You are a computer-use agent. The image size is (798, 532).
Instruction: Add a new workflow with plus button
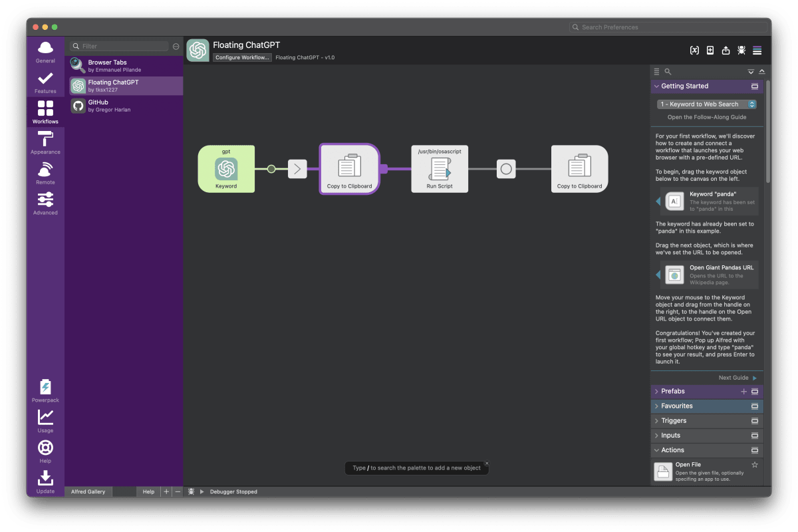coord(166,491)
